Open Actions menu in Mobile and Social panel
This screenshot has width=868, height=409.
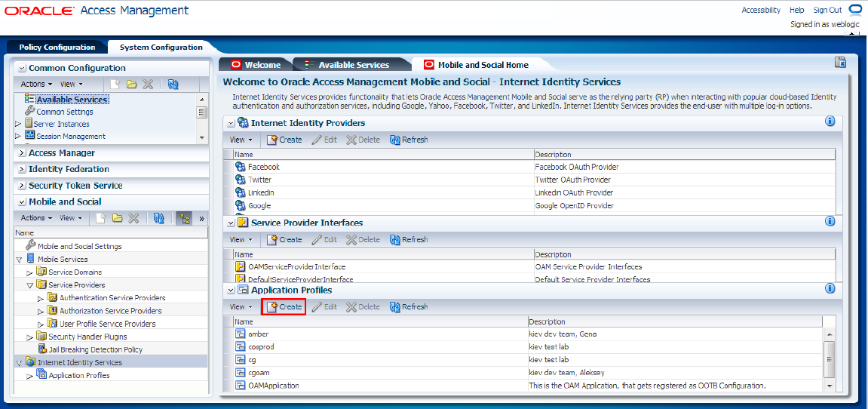(x=36, y=218)
